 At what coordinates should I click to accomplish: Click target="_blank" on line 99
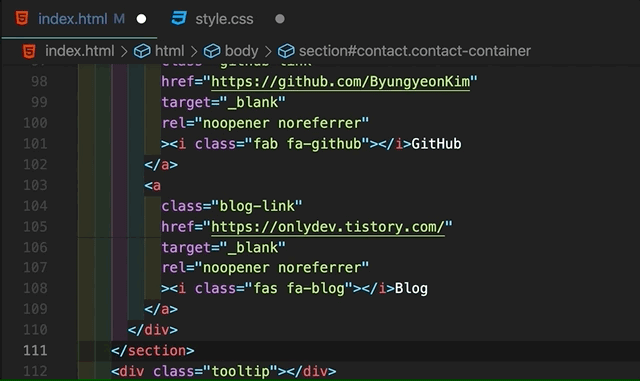(x=223, y=102)
